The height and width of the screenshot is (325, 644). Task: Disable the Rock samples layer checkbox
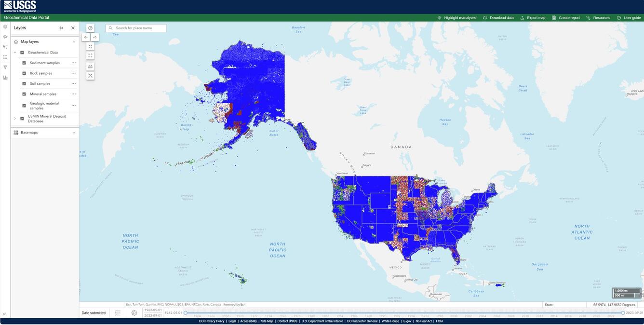click(x=24, y=73)
